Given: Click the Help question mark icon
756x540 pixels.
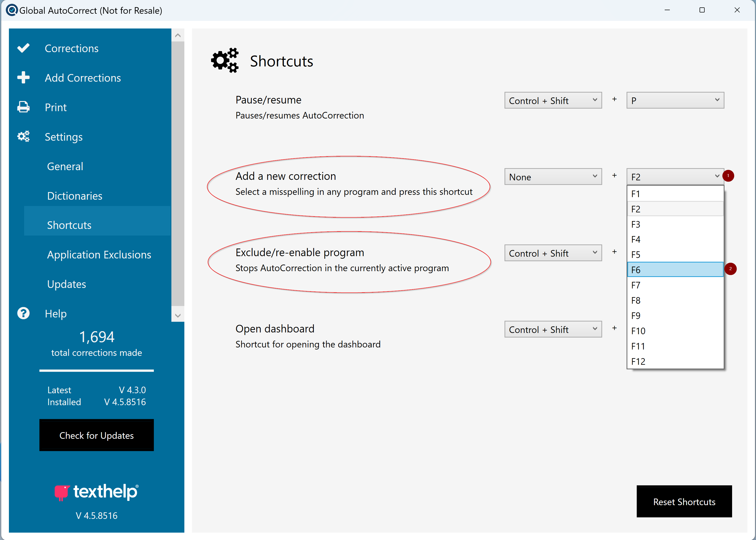Looking at the screenshot, I should click(23, 313).
